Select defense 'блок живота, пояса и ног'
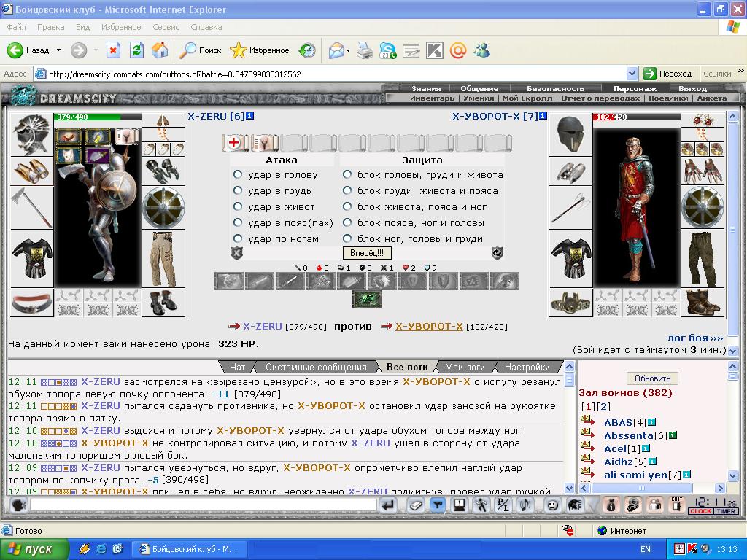 click(347, 206)
